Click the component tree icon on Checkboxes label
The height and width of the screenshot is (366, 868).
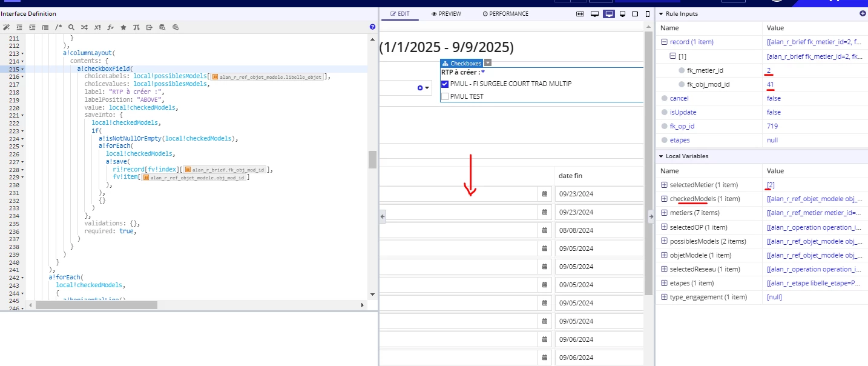pos(446,63)
